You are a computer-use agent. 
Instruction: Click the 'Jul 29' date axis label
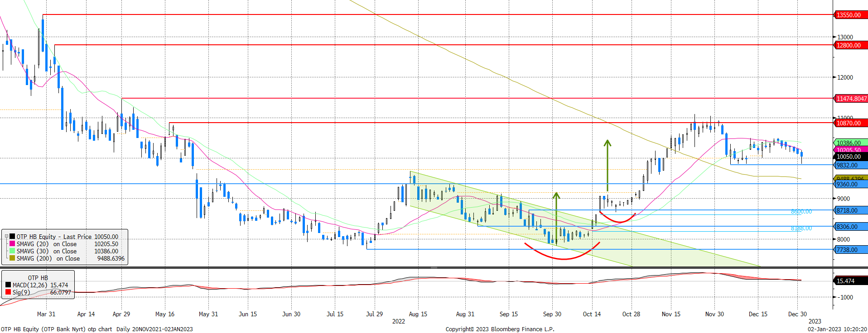[x=374, y=314]
